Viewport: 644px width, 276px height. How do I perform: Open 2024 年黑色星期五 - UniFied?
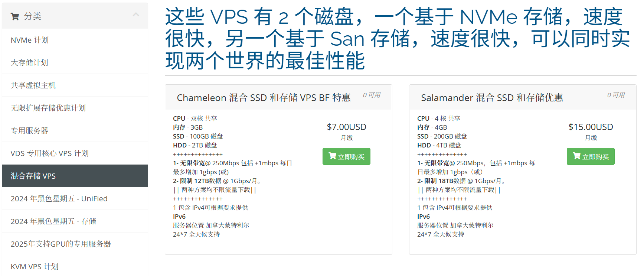(x=75, y=199)
